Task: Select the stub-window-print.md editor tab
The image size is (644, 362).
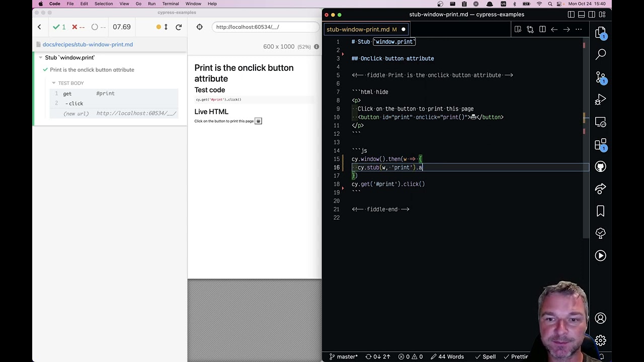Action: tap(366, 29)
